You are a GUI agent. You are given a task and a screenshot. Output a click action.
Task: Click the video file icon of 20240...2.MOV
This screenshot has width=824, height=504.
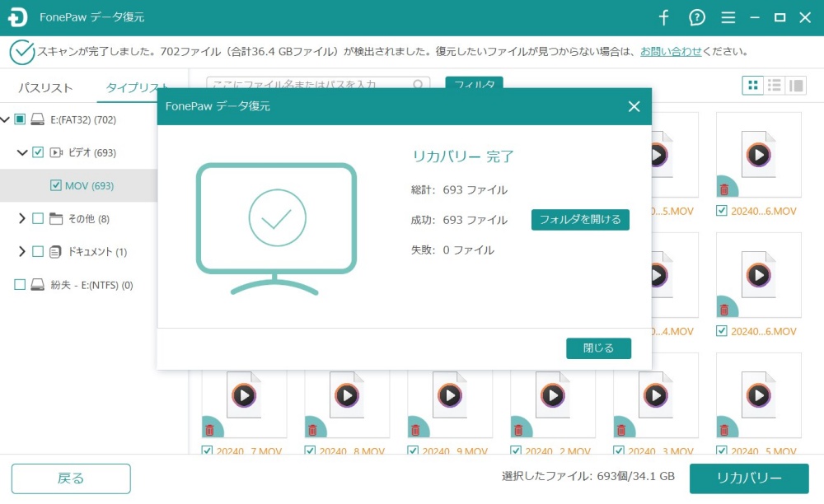tap(552, 394)
